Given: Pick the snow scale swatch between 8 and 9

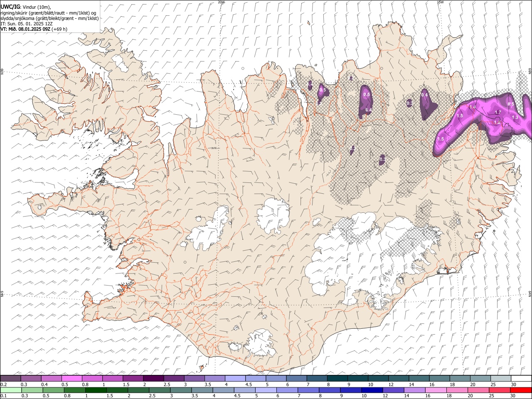Looking at the screenshot, I should click(x=337, y=378).
